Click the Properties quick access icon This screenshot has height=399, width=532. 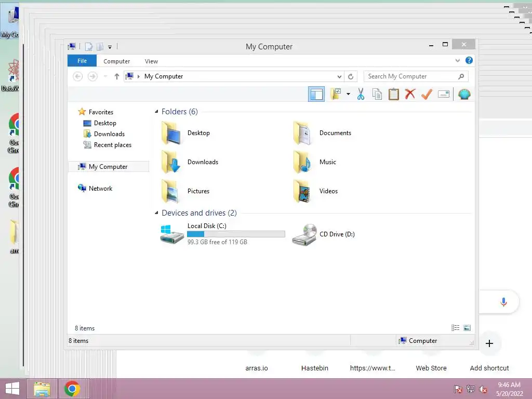tap(89, 46)
